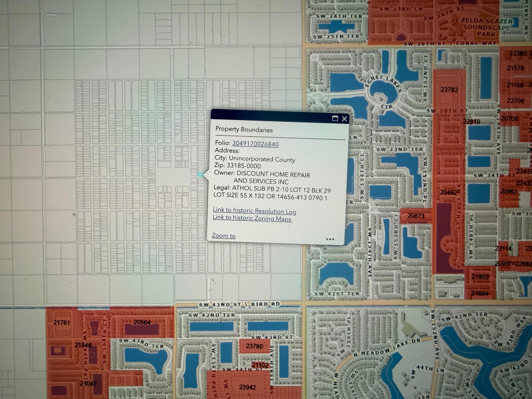The image size is (532, 399).
Task: Click zoning parcel labeled 20492
Action: [x=448, y=192]
